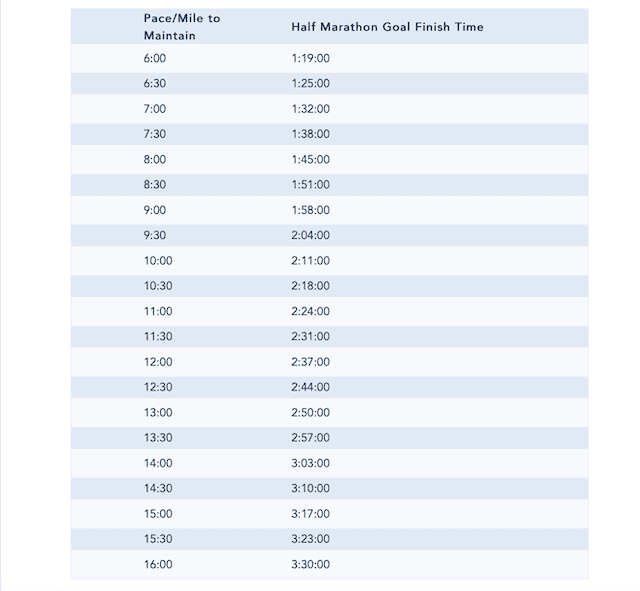Select the 10:00 pace cell
640x591 pixels.
158,261
